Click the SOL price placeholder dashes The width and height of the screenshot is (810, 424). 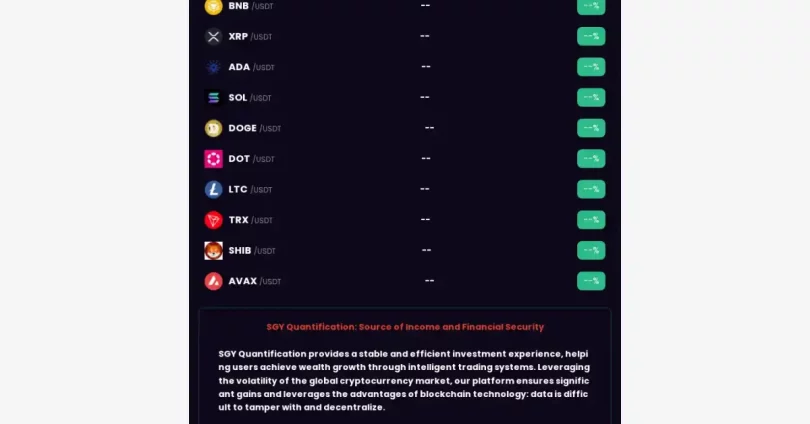click(425, 97)
